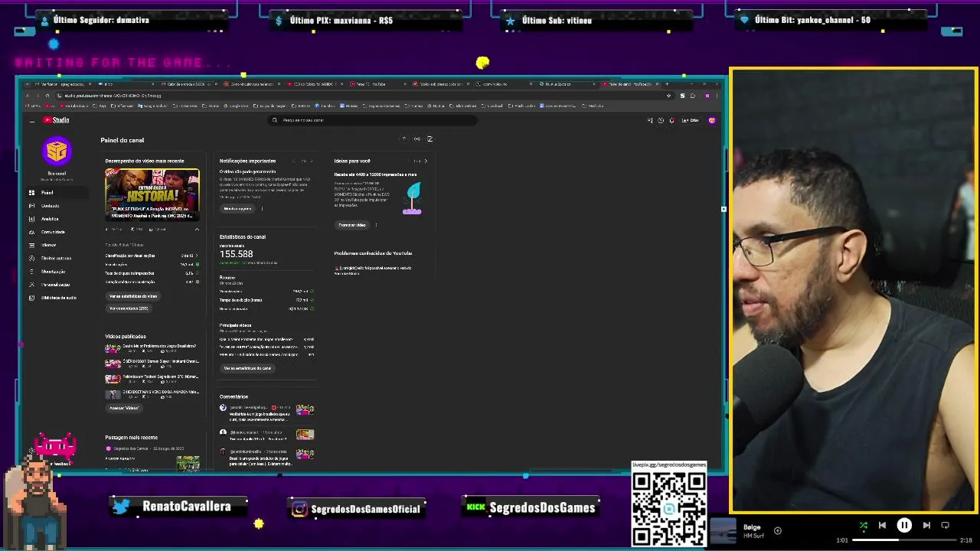The width and height of the screenshot is (980, 551).
Task: Open Monetização in the sidebar
Action: coord(57,272)
